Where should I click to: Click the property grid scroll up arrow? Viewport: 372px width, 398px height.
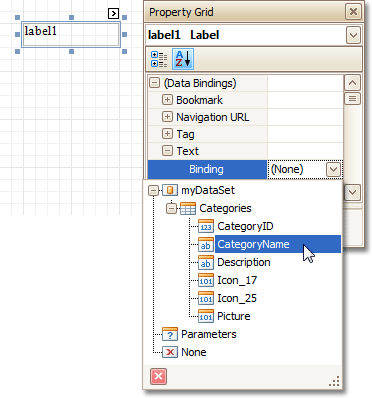(x=352, y=82)
